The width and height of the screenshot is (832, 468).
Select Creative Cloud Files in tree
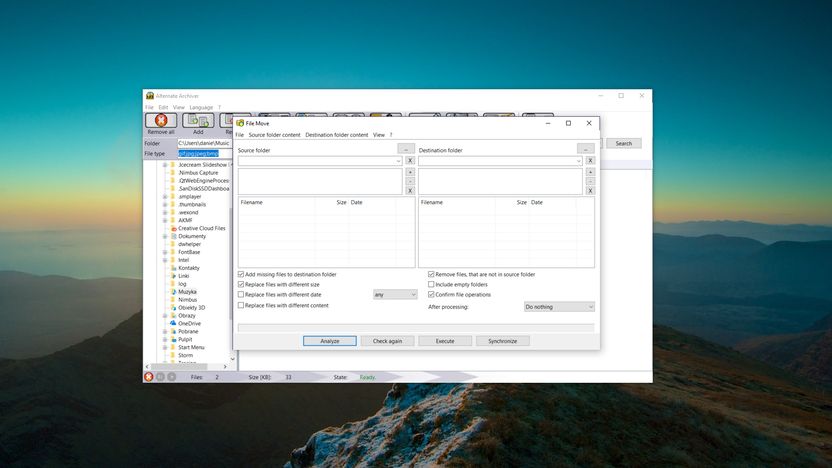(x=202, y=228)
